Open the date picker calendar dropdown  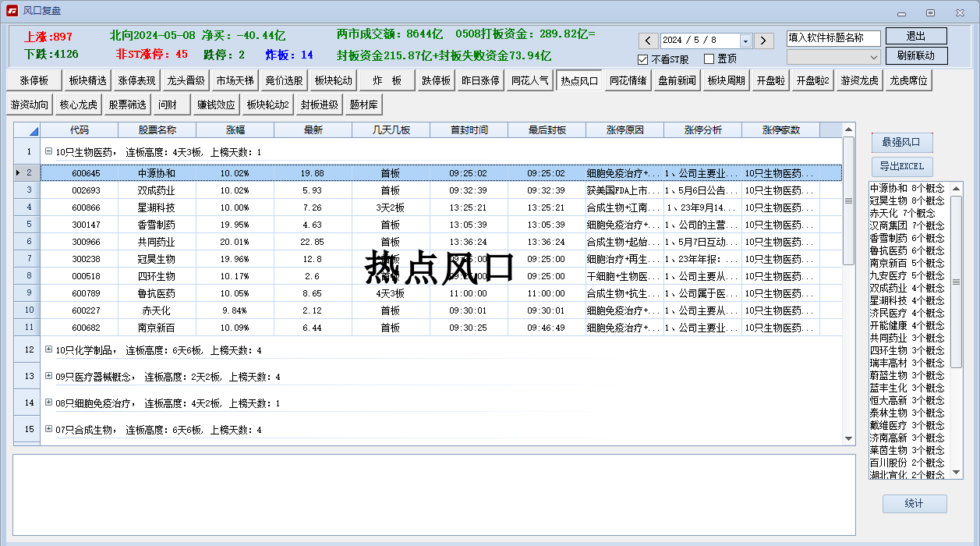745,41
